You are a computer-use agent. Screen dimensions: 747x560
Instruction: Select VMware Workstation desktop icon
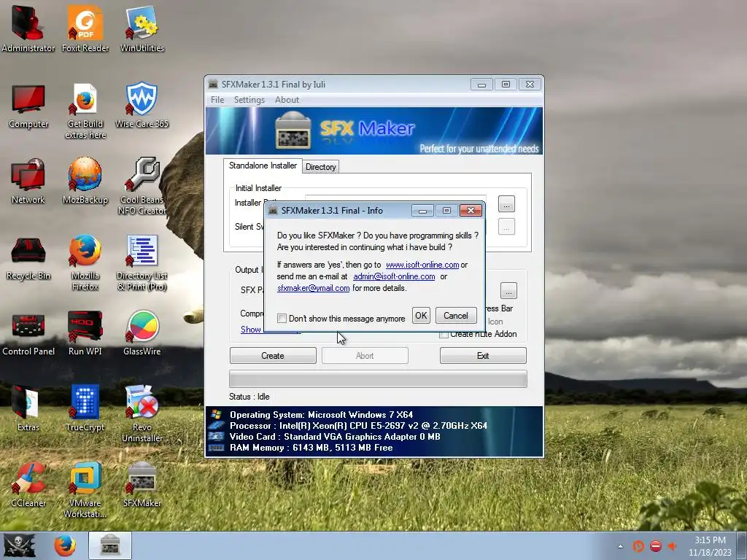pos(85,490)
